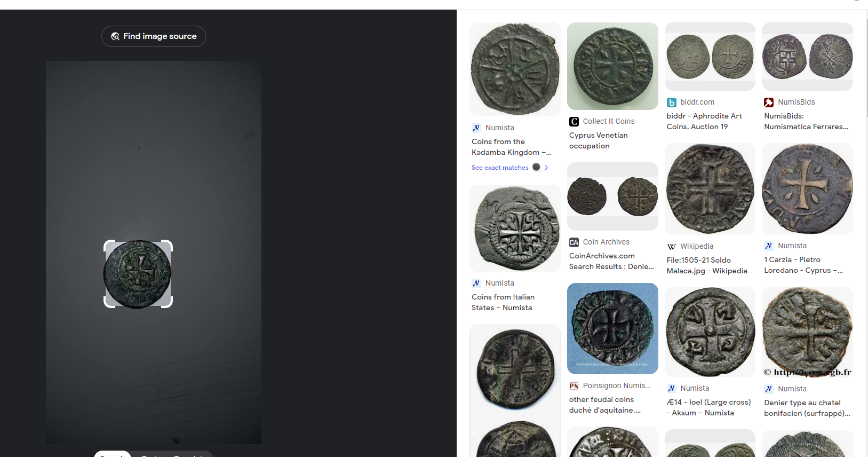Click the Find image source button
868x457 pixels.
154,36
